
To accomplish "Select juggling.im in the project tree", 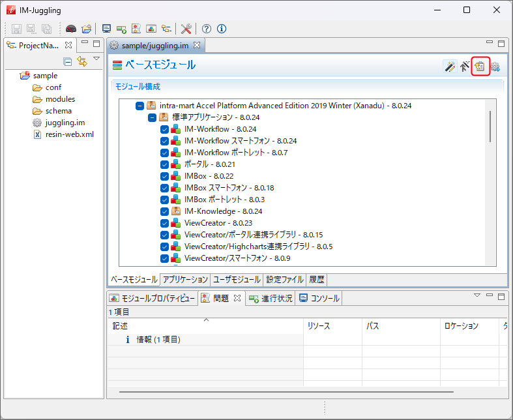I will 65,123.
